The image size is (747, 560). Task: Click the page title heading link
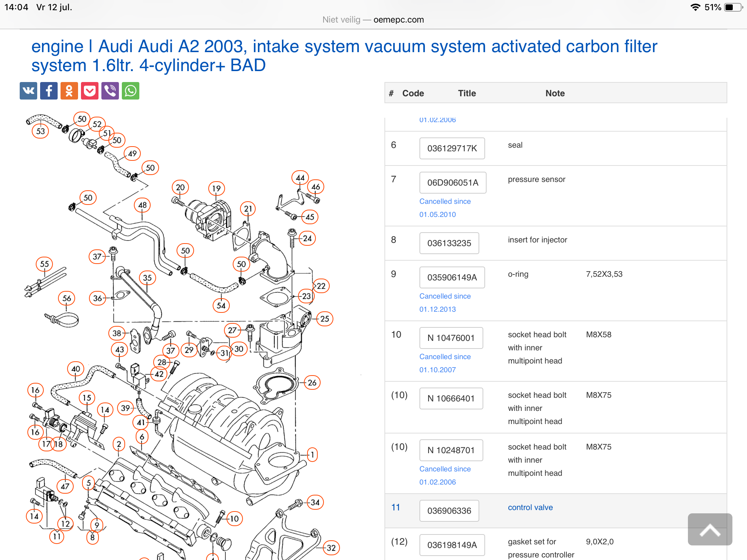click(x=344, y=56)
